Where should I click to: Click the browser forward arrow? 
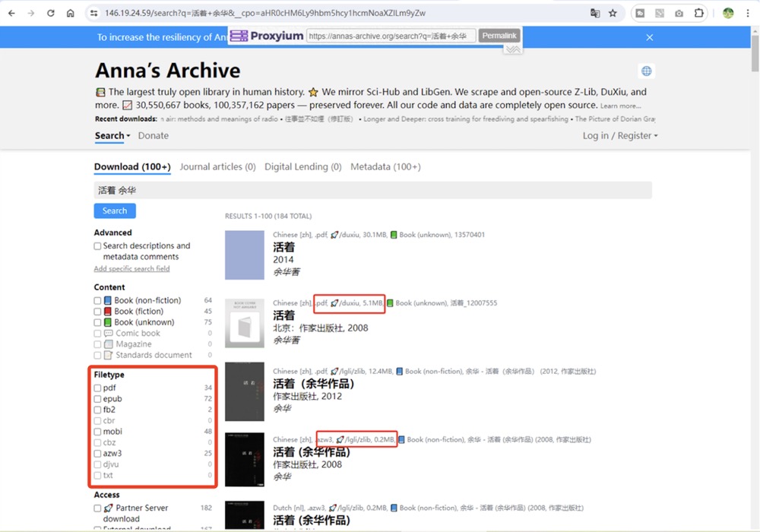[31, 13]
